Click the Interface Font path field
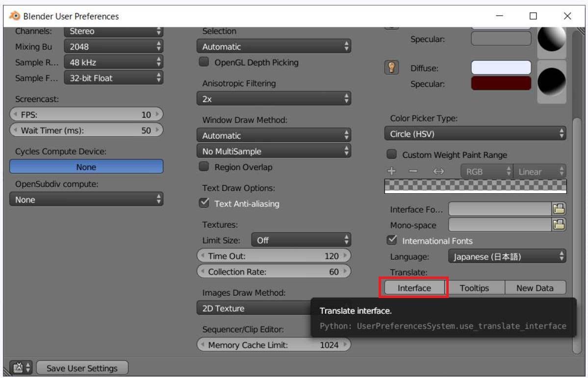 point(500,209)
